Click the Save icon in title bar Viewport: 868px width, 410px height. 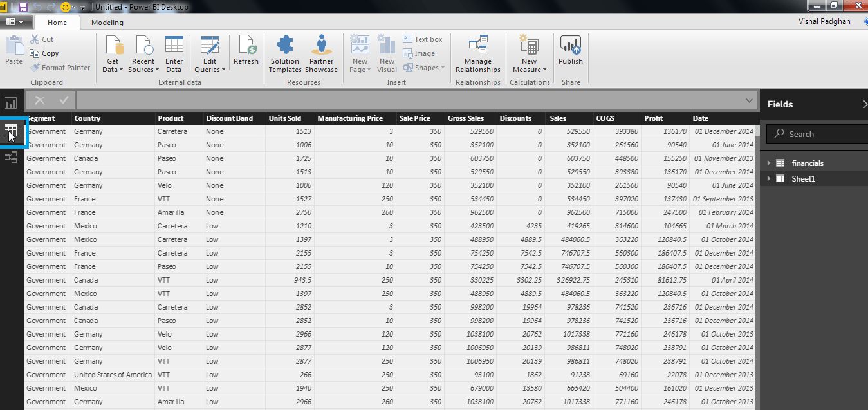tap(23, 7)
